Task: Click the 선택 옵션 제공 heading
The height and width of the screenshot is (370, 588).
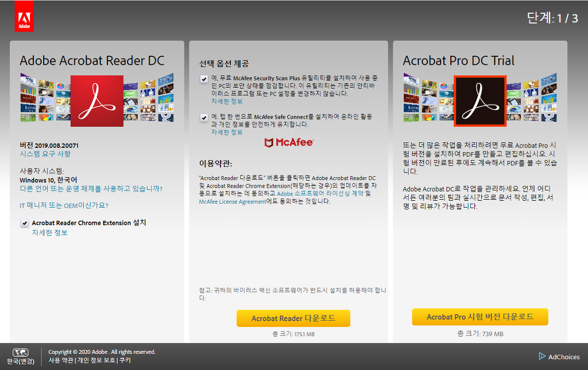Action: (224, 64)
